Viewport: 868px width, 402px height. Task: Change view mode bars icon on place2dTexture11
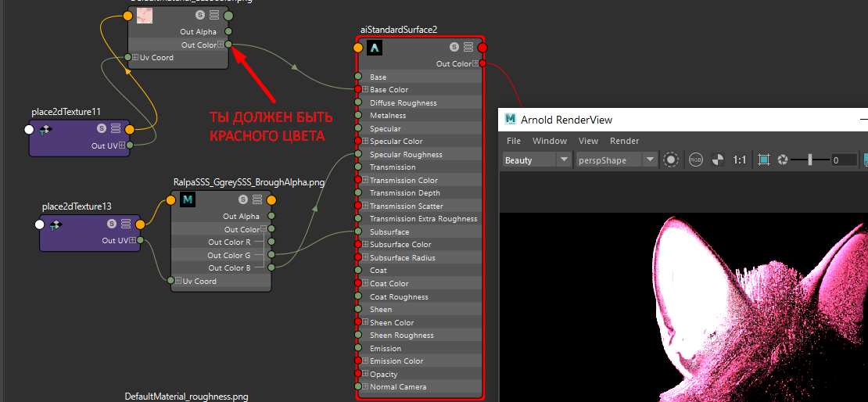115,128
